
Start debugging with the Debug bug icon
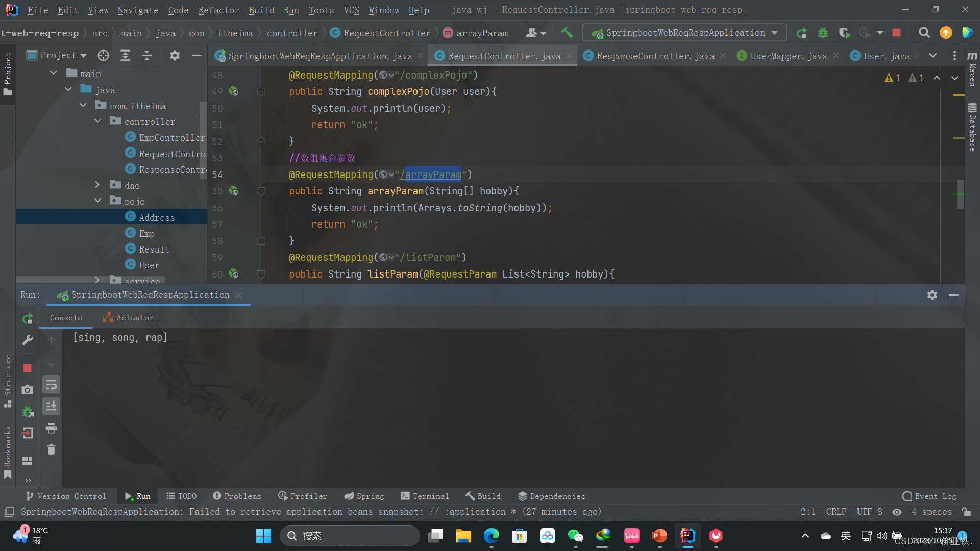pos(823,32)
